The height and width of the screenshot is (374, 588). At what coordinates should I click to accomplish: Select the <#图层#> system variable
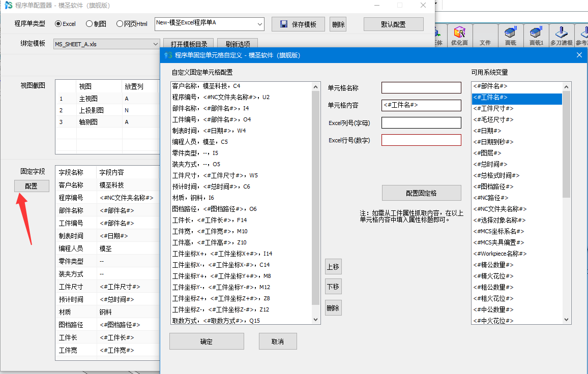click(x=517, y=153)
